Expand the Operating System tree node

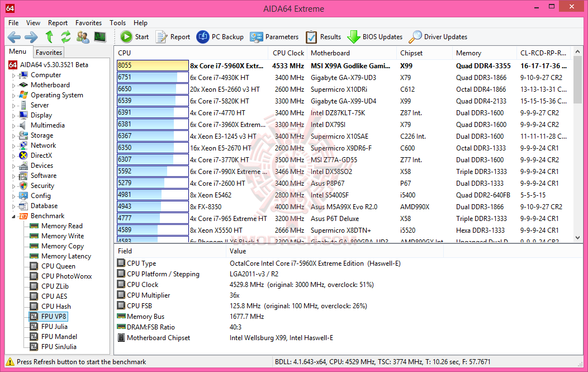click(x=14, y=96)
